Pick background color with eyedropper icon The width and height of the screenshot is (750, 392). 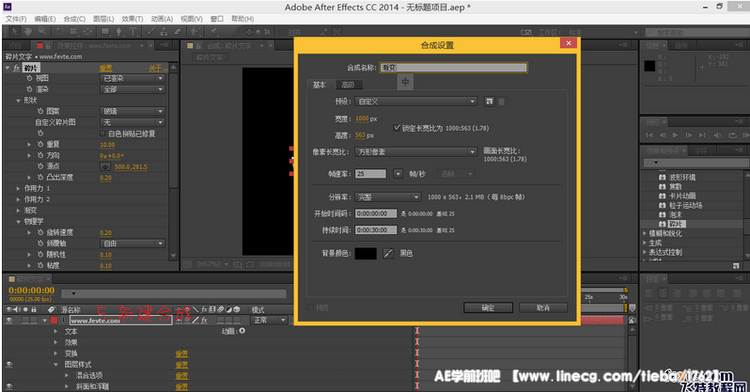[x=388, y=253]
